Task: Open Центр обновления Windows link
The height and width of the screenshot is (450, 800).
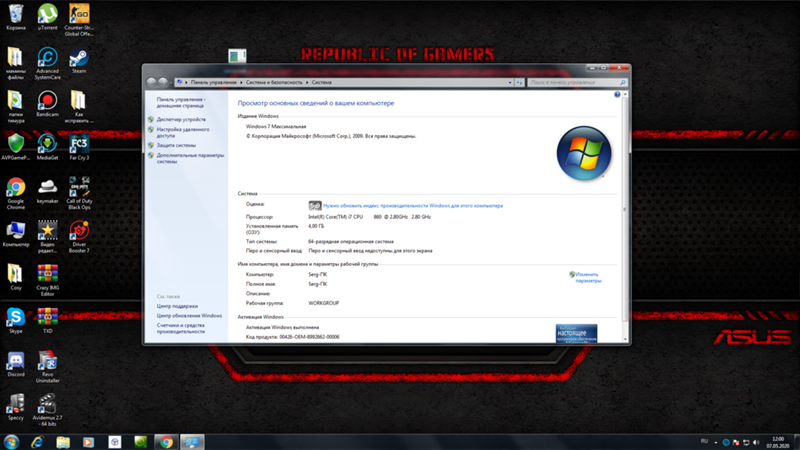Action: point(189,316)
